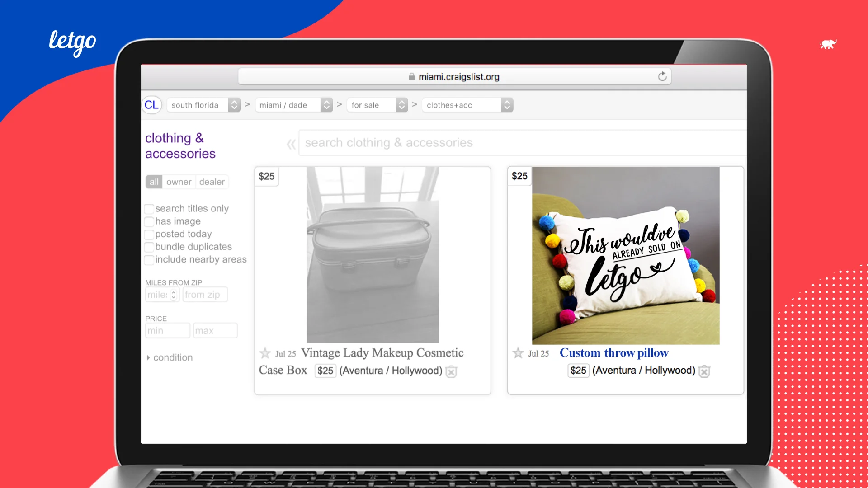Click the Jul 25 date of pillow listing
Screen dimensions: 868x488
click(539, 354)
